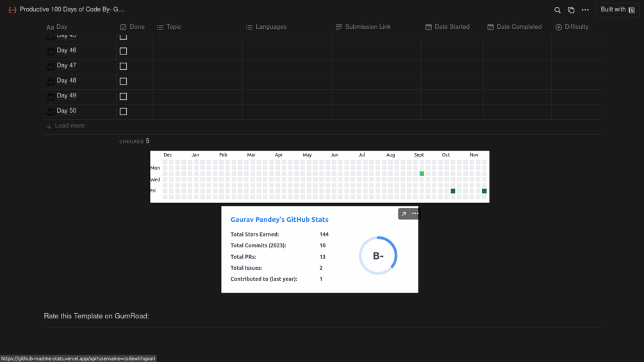Click the B- grade circle
The image size is (644, 362).
tap(378, 256)
